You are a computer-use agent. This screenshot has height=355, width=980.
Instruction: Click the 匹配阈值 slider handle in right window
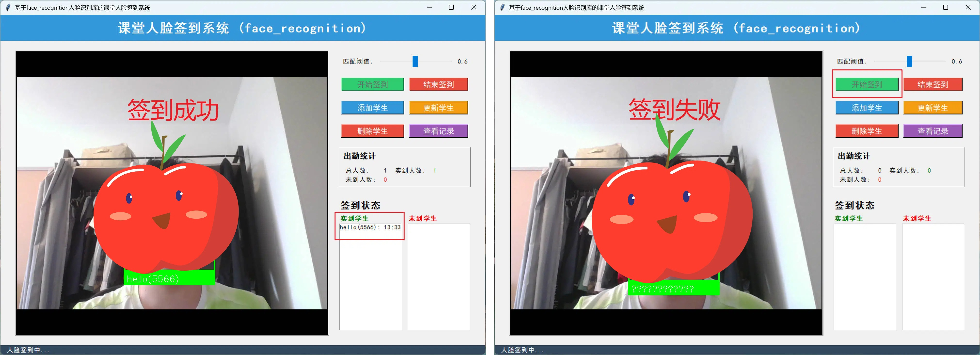point(909,61)
